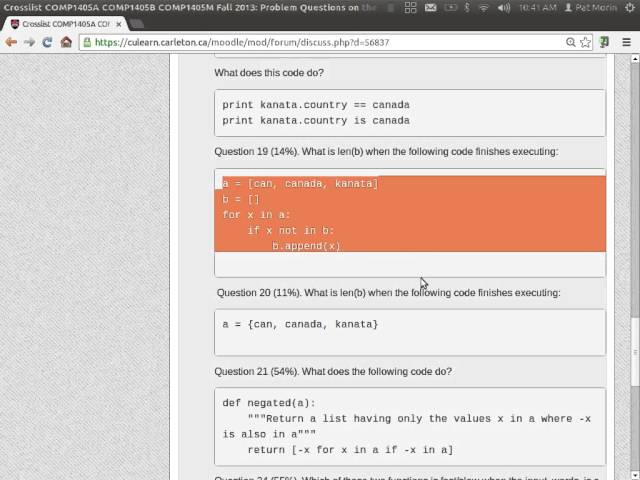Click highlighted line 'for x in a:'
640x480 pixels.
tap(256, 215)
